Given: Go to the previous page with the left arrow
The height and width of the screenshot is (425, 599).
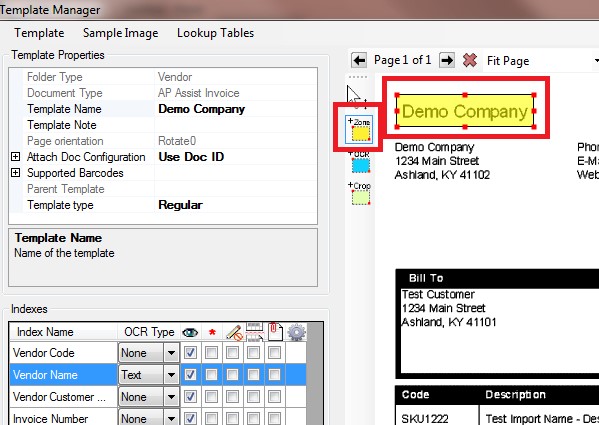Looking at the screenshot, I should click(359, 60).
